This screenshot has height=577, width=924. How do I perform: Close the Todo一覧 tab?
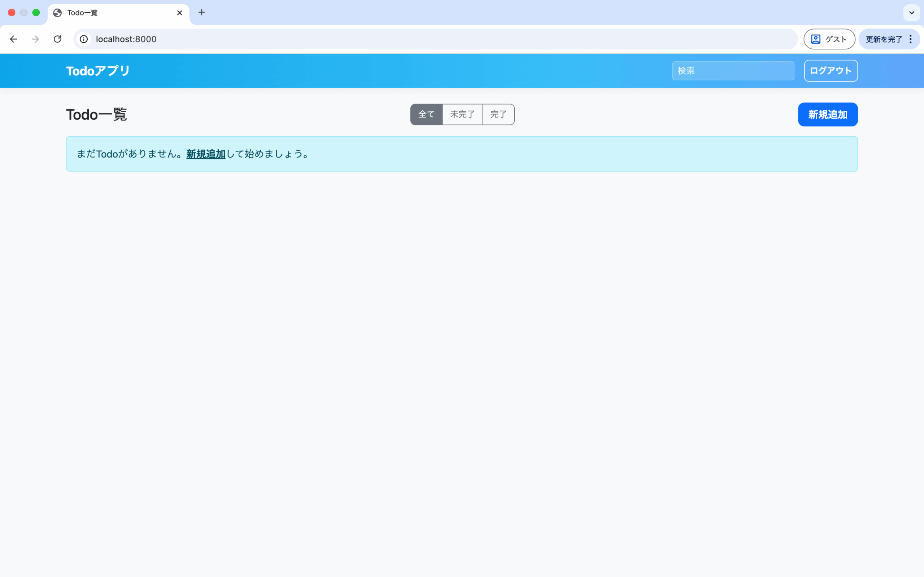coord(179,13)
